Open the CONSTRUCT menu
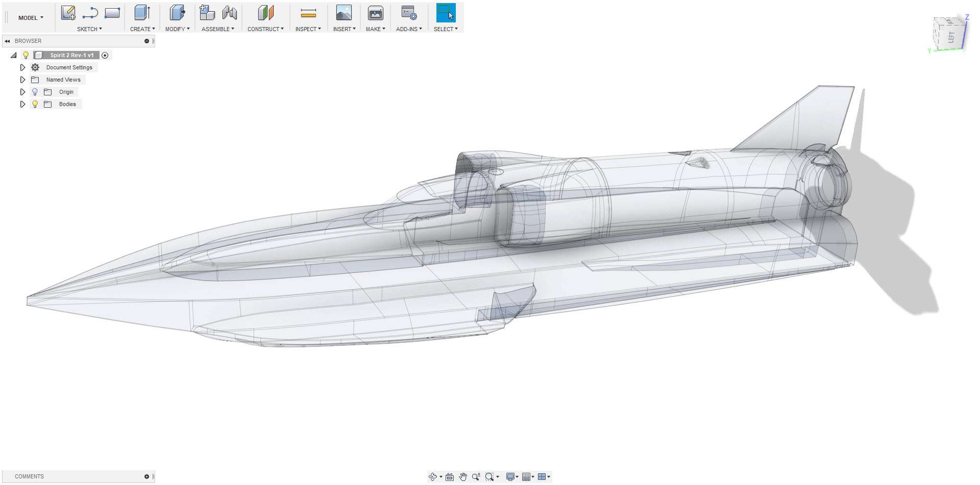980x485 pixels. (x=265, y=29)
